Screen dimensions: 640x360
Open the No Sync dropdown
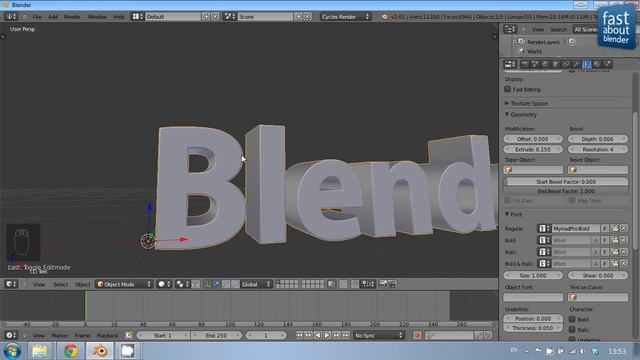pyautogui.click(x=379, y=336)
